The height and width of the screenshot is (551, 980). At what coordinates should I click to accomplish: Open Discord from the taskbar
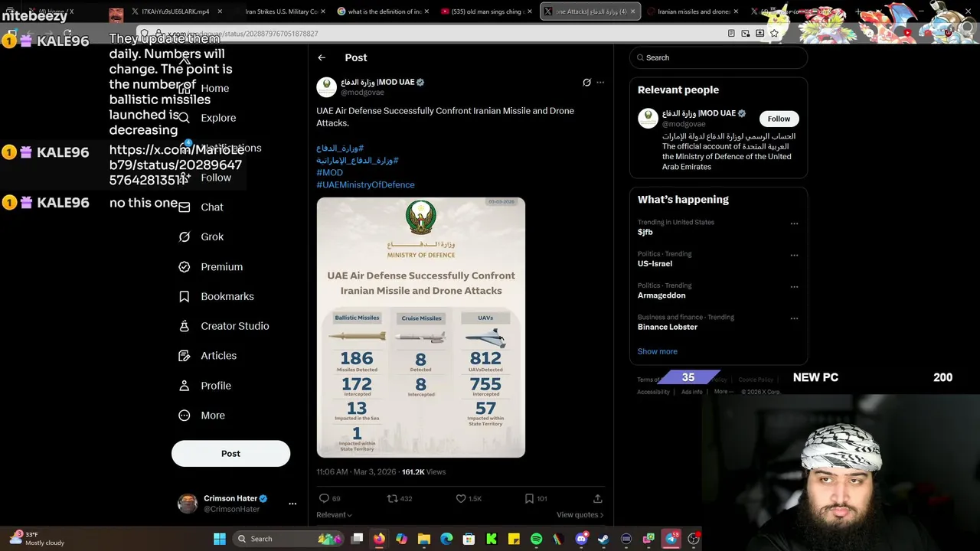581,539
